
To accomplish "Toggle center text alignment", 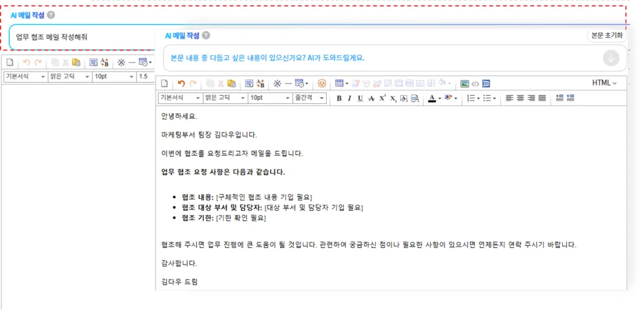I will click(521, 99).
